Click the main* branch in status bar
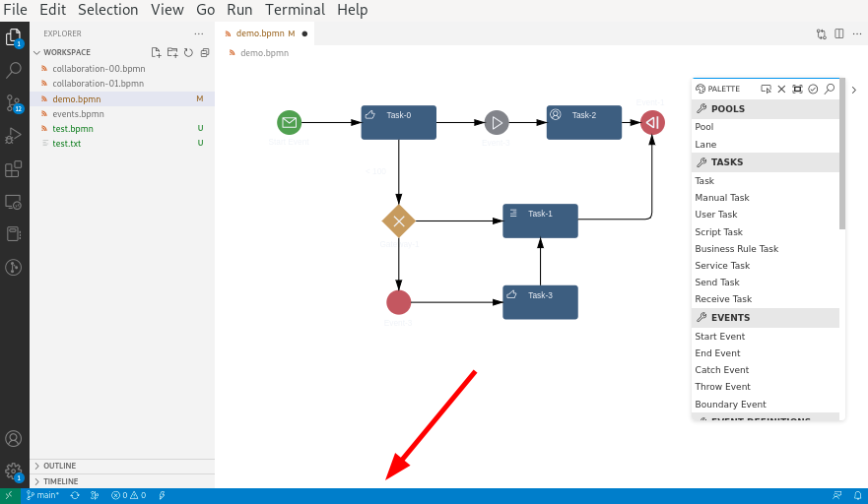The image size is (868, 504). (43, 496)
